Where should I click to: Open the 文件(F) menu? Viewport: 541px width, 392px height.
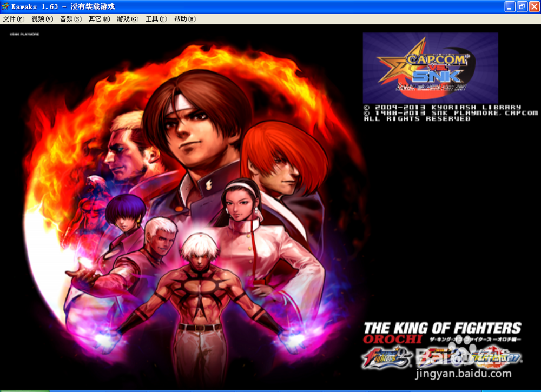pyautogui.click(x=14, y=19)
